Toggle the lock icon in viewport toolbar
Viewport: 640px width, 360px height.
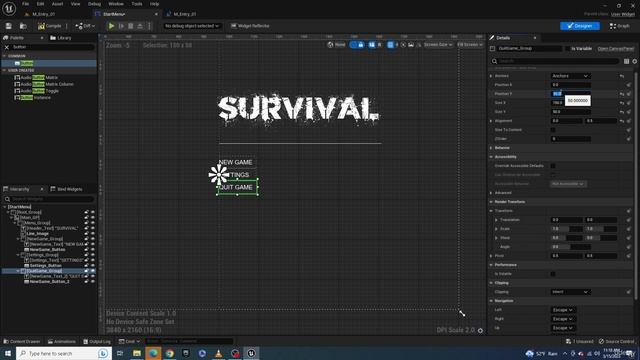pyautogui.click(x=361, y=44)
